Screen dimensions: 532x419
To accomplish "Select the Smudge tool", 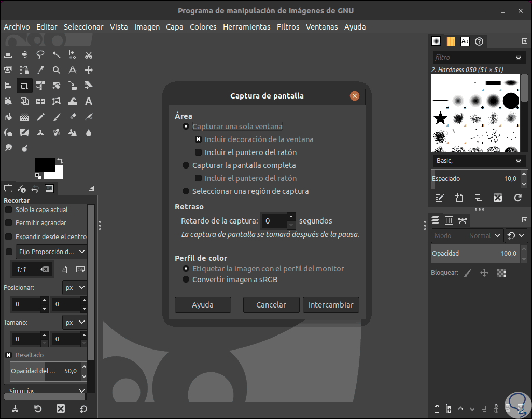I will (x=8, y=148).
